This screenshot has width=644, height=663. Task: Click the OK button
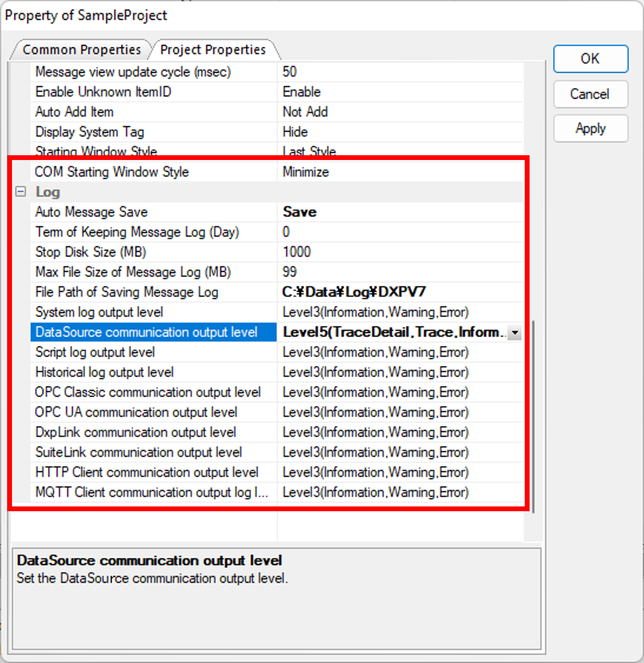[590, 59]
